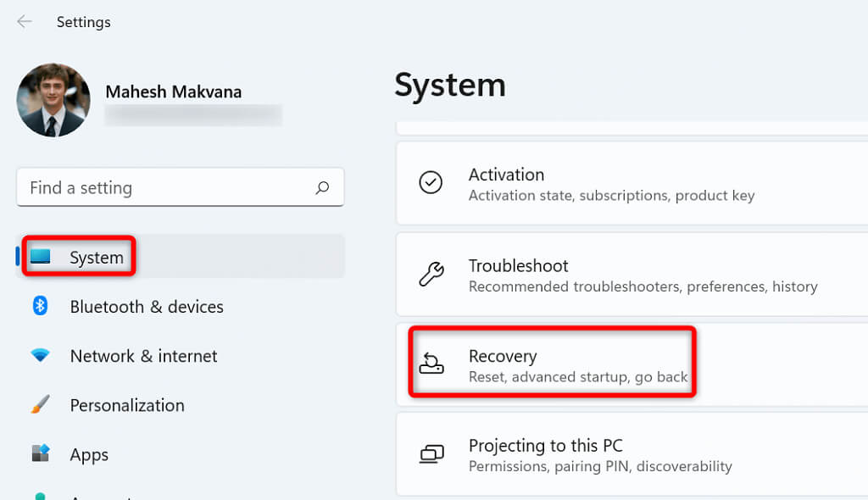Open the Recovery settings page
The height and width of the screenshot is (500, 868).
pos(576,365)
